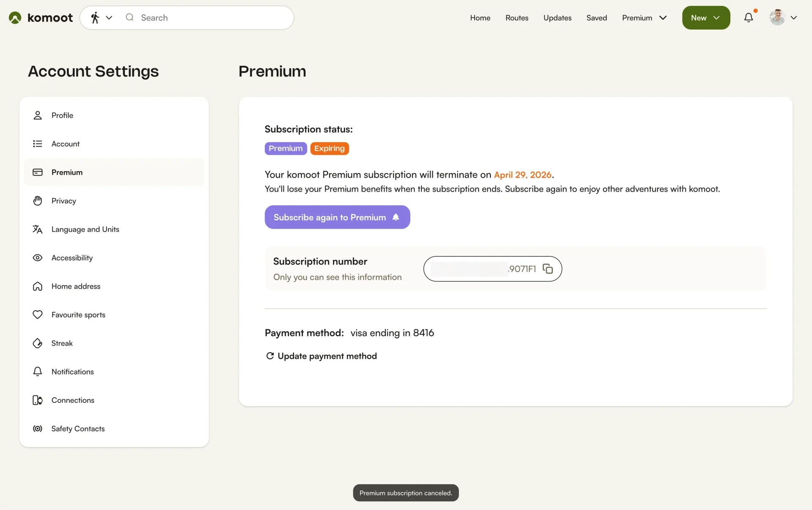
Task: Click the komoot wordmark
Action: pyautogui.click(x=50, y=18)
